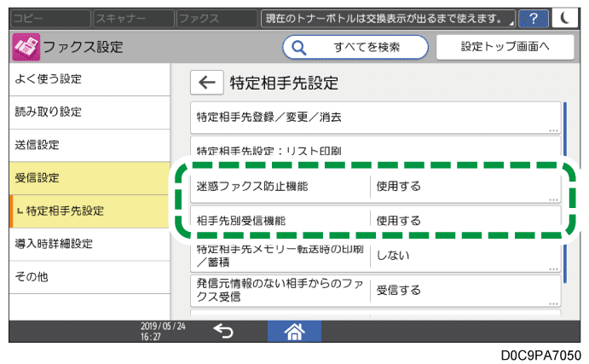Select よく使う設定 in sidebar
589x364 pixels.
click(90, 79)
